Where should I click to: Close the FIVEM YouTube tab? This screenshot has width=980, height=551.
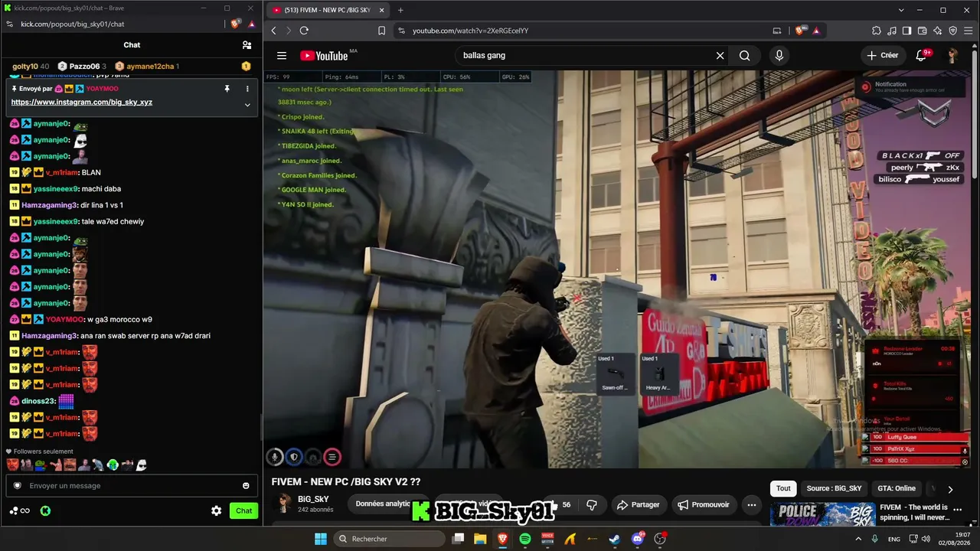tap(381, 10)
